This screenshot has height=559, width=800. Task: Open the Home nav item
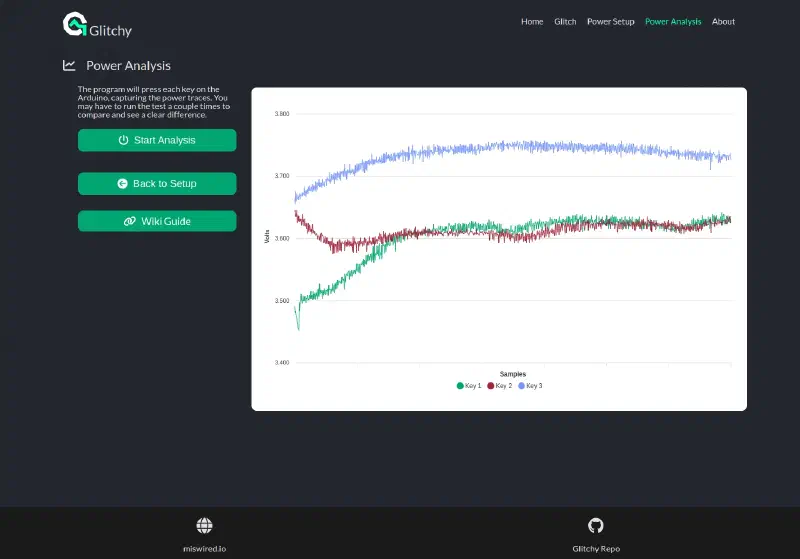(x=532, y=21)
